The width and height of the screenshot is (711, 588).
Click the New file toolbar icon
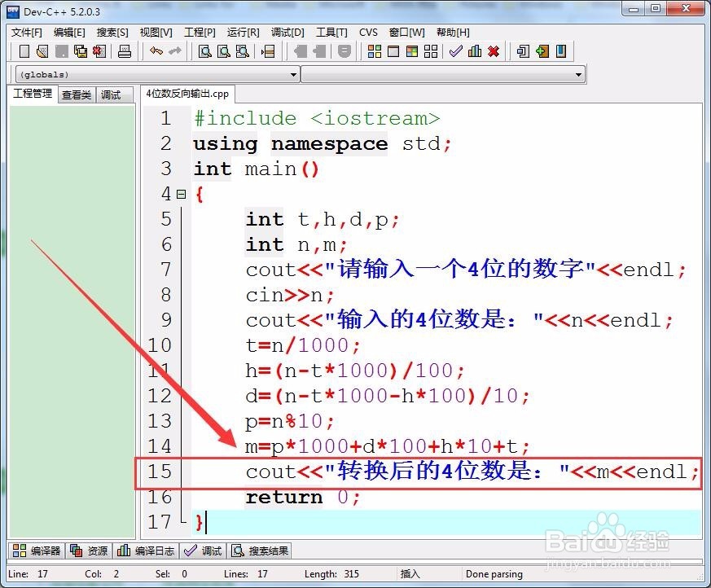tap(24, 51)
